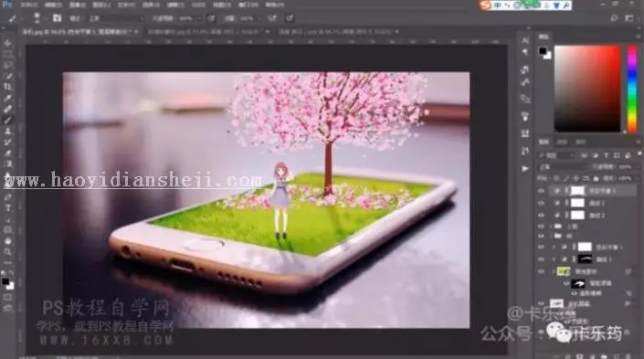The image size is (644, 359).
Task: Select the Horizontal Type tool
Action: [x=8, y=208]
